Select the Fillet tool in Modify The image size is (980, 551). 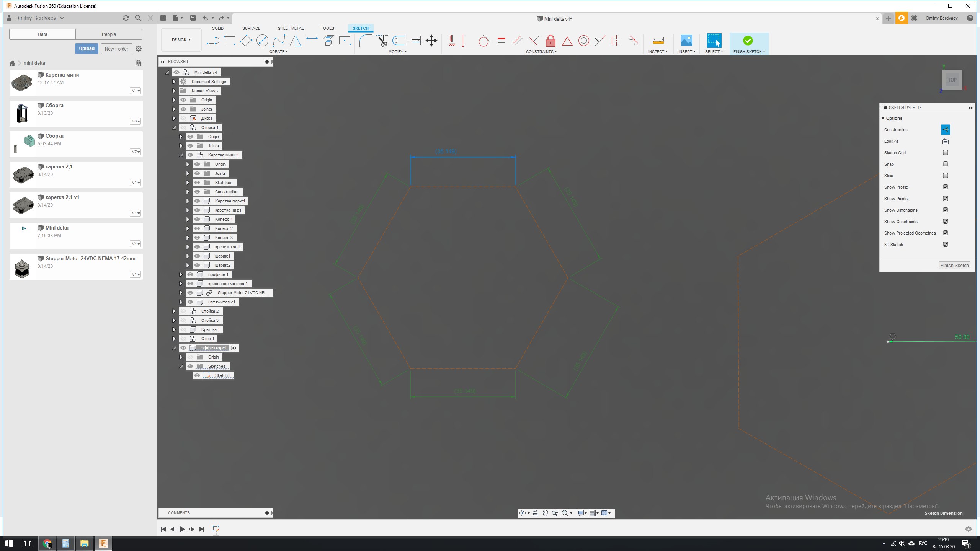pos(366,41)
